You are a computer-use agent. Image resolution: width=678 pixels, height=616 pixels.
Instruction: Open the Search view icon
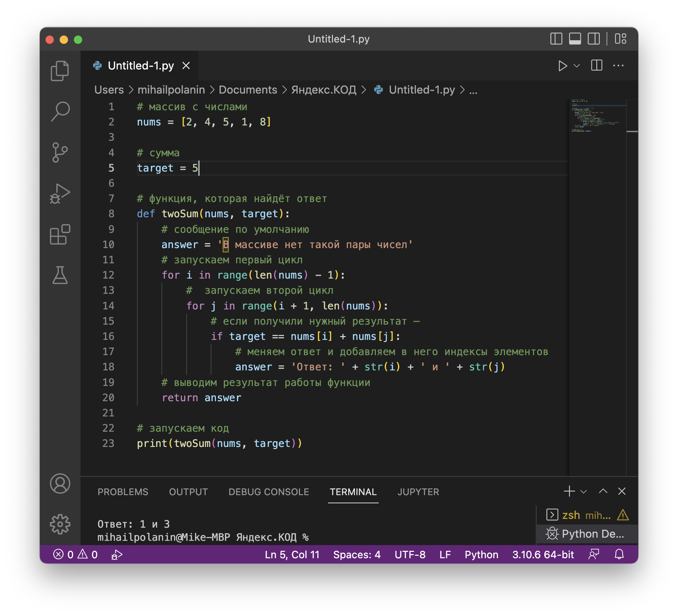(x=60, y=112)
